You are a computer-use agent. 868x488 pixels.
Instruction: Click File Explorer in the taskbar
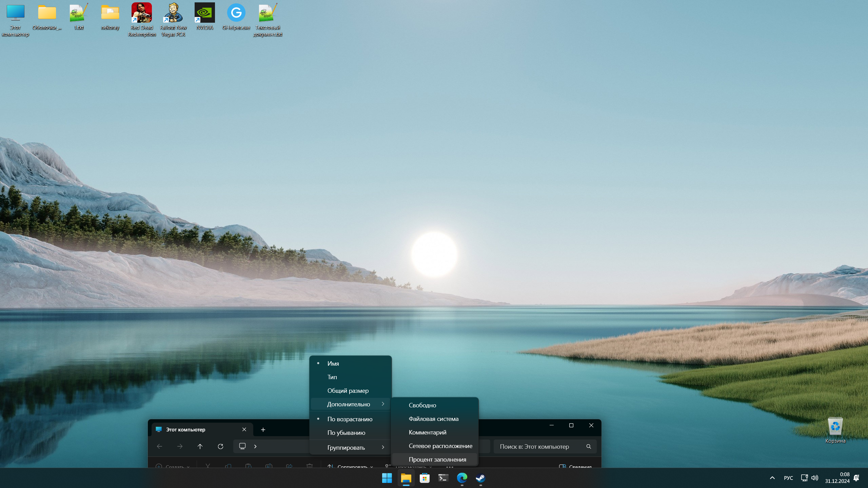click(x=406, y=478)
